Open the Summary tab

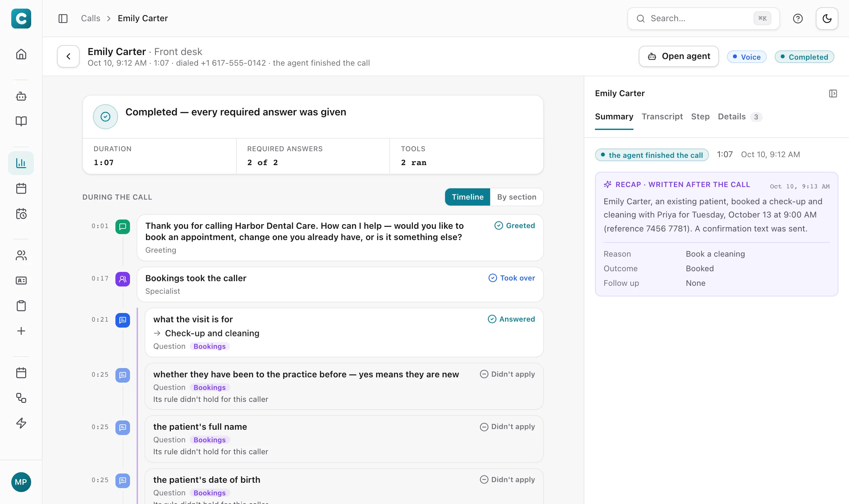click(x=614, y=117)
